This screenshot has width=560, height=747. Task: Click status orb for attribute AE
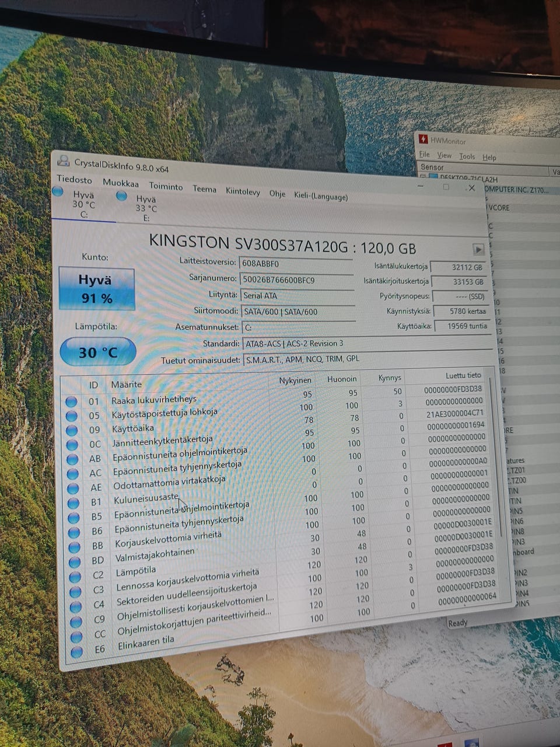click(x=73, y=488)
